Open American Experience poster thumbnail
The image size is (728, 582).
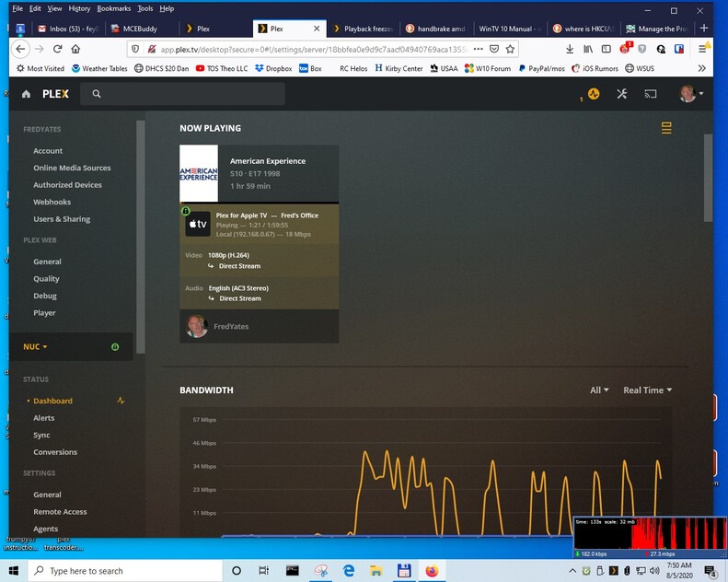click(x=199, y=173)
